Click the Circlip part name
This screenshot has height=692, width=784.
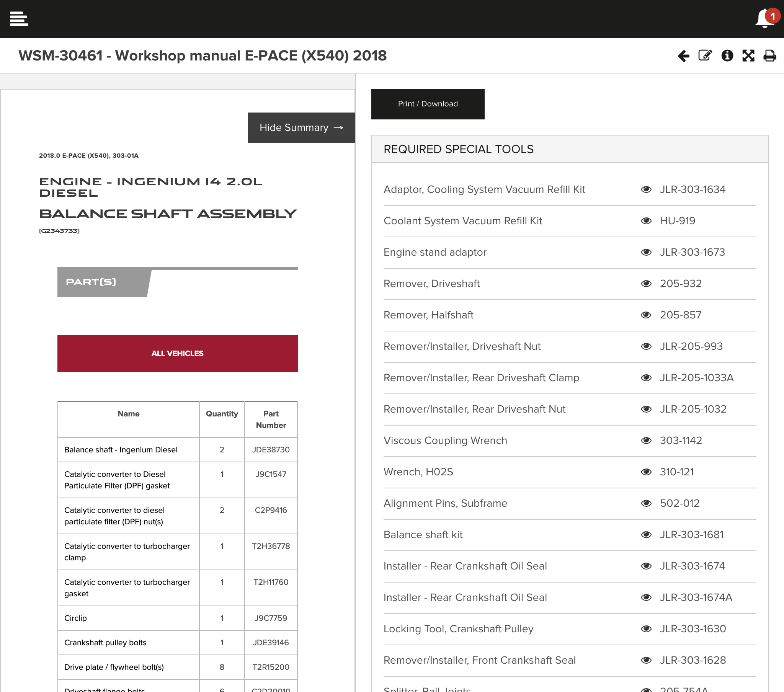75,619
